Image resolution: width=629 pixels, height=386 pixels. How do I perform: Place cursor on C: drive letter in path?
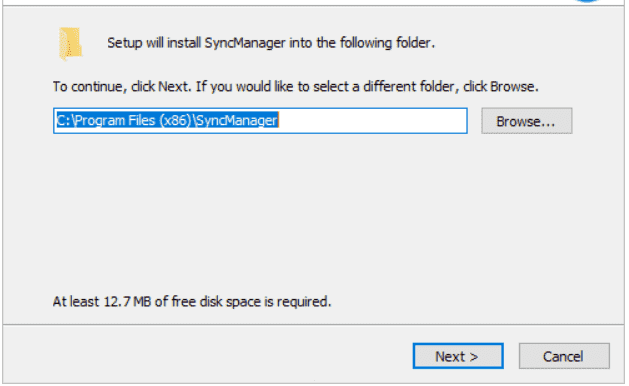click(63, 120)
